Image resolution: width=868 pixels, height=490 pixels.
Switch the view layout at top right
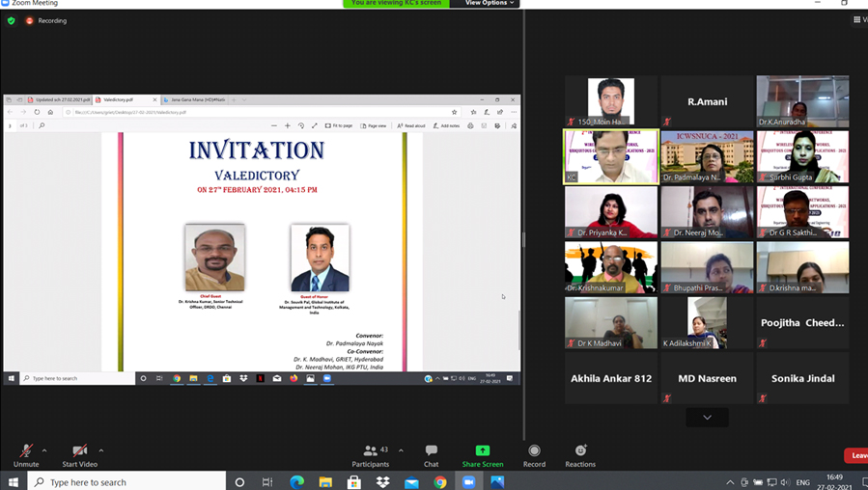(x=857, y=19)
